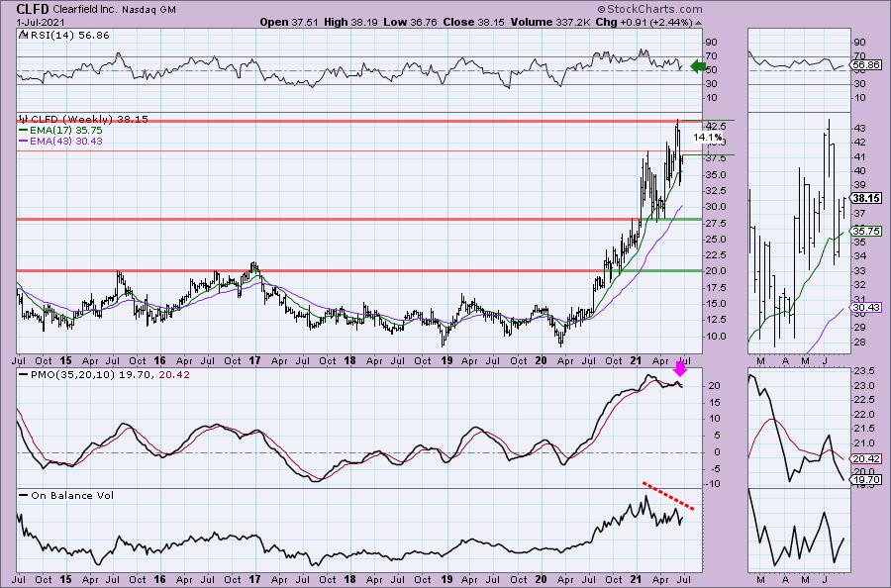The width and height of the screenshot is (891, 588).
Task: Click the Chg +0.91 (+2.44%) value
Action: point(643,22)
